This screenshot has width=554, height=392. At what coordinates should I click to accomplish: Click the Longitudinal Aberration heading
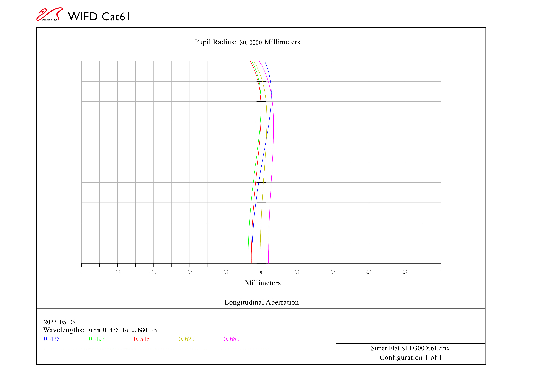261,302
